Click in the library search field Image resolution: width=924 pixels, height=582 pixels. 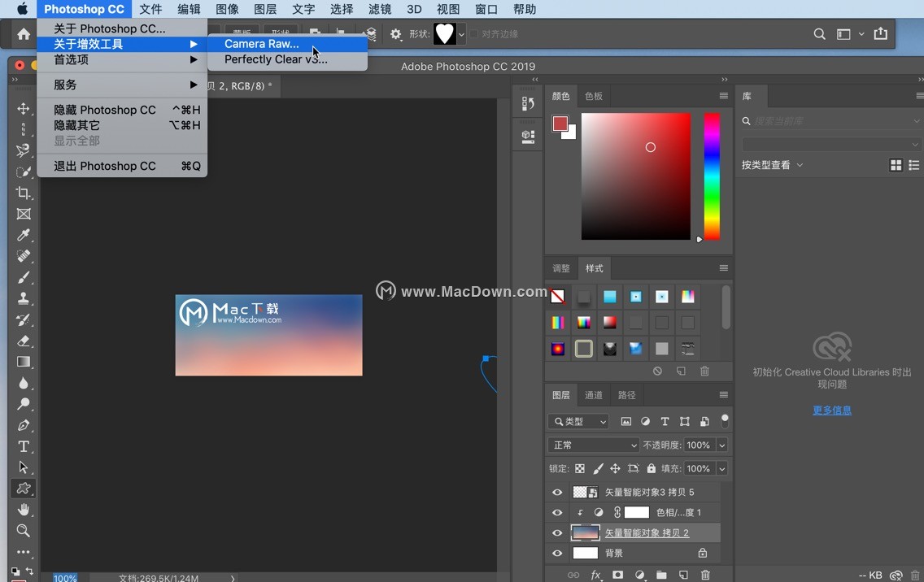[831, 121]
